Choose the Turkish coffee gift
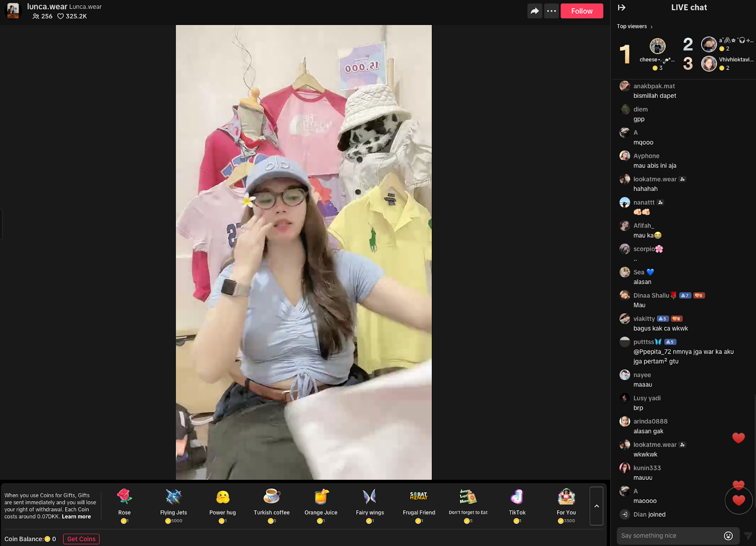756x546 pixels. (x=271, y=502)
